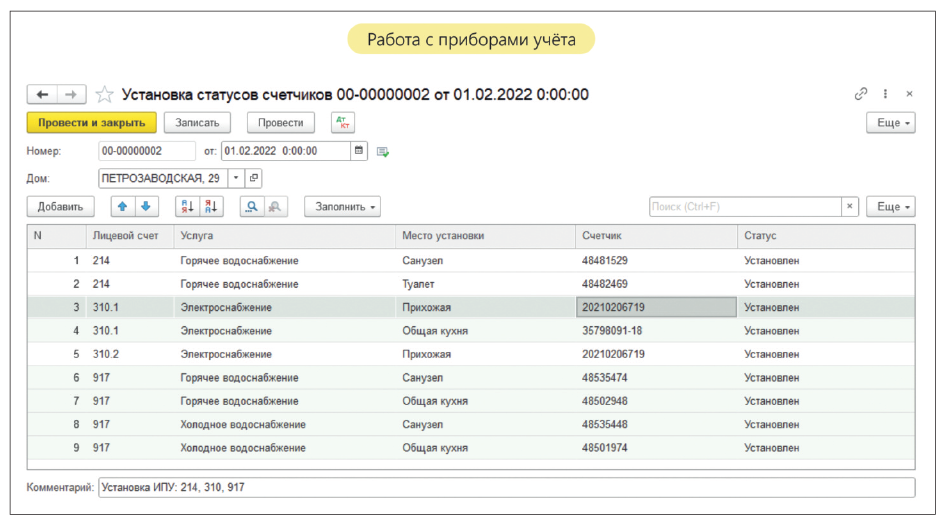Click Общая кухня in row 7
Image resolution: width=951 pixels, height=524 pixels.
click(435, 401)
